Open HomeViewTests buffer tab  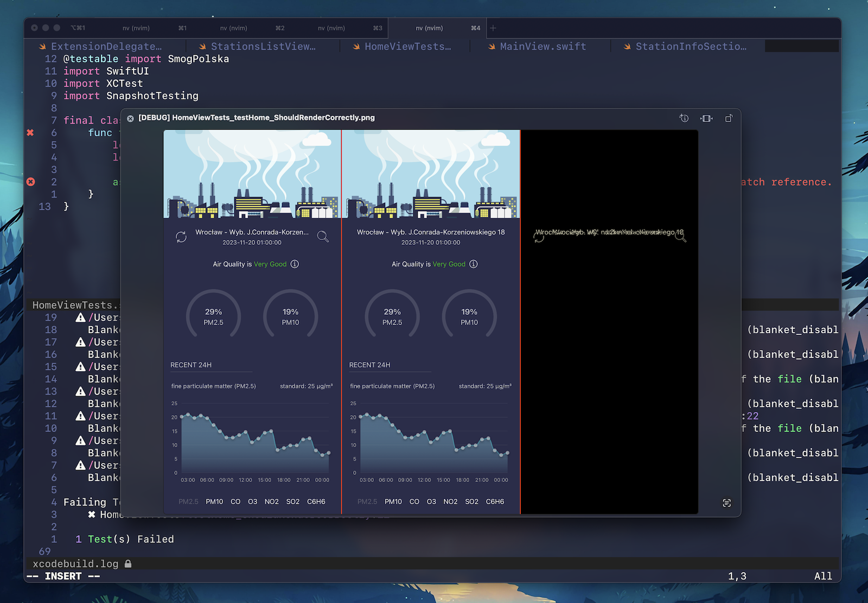tap(403, 47)
